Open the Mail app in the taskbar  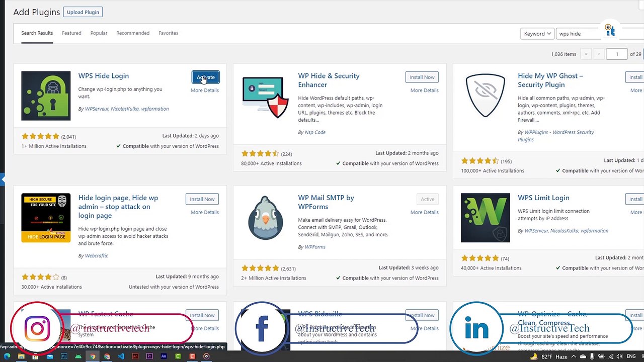coord(50,356)
